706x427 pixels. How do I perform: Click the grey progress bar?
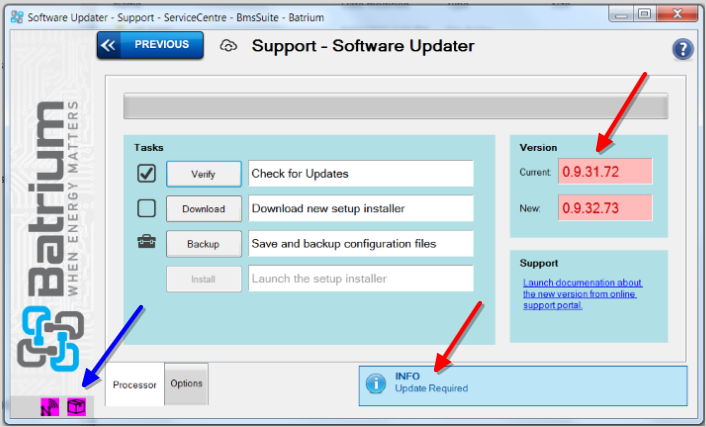point(396,106)
